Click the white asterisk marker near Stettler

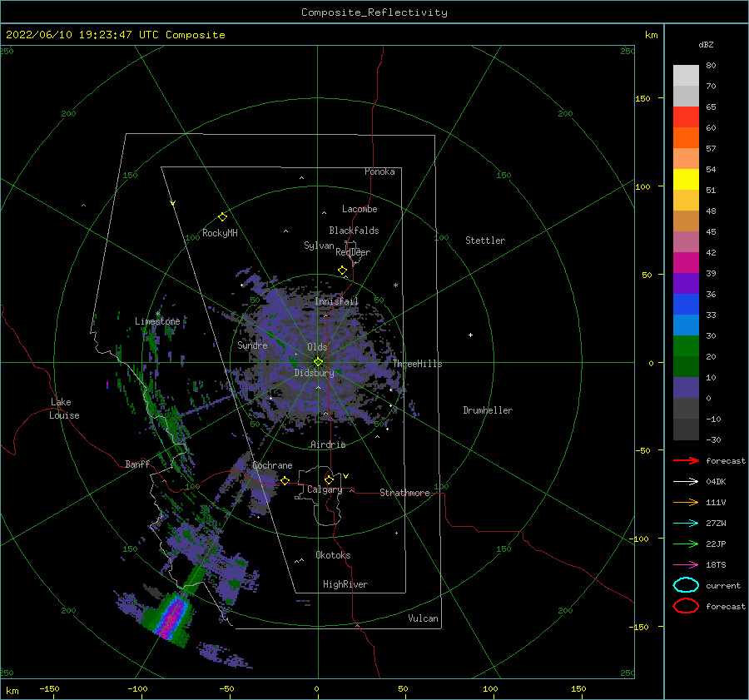coord(395,285)
